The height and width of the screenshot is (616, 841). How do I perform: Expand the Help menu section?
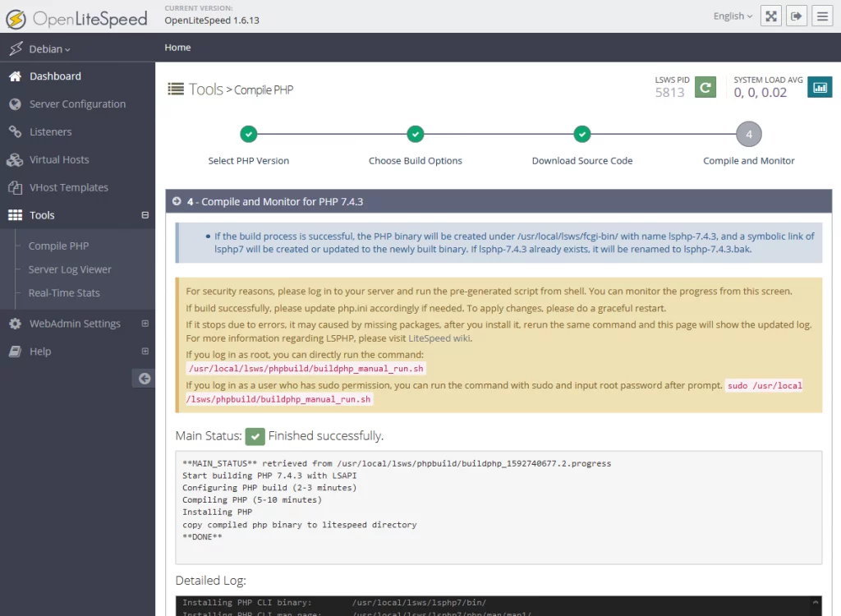[145, 352]
